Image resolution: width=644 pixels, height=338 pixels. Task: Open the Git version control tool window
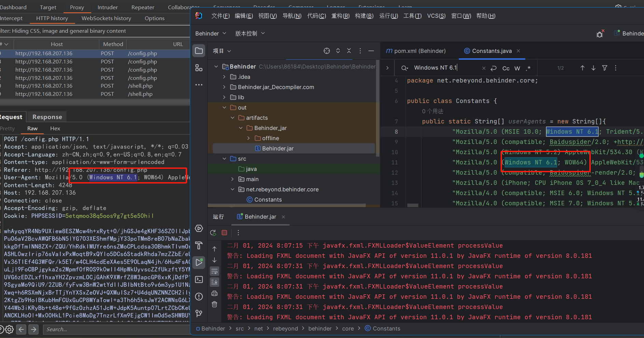point(199,313)
